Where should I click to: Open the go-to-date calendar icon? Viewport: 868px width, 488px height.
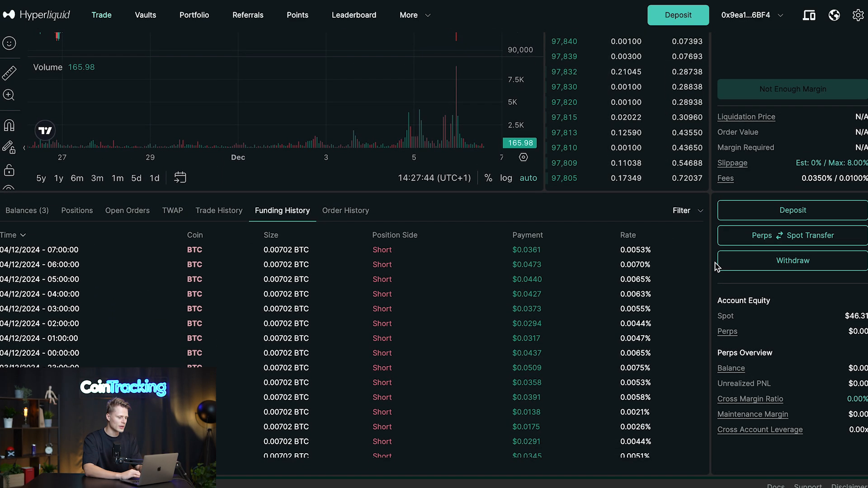pyautogui.click(x=180, y=178)
